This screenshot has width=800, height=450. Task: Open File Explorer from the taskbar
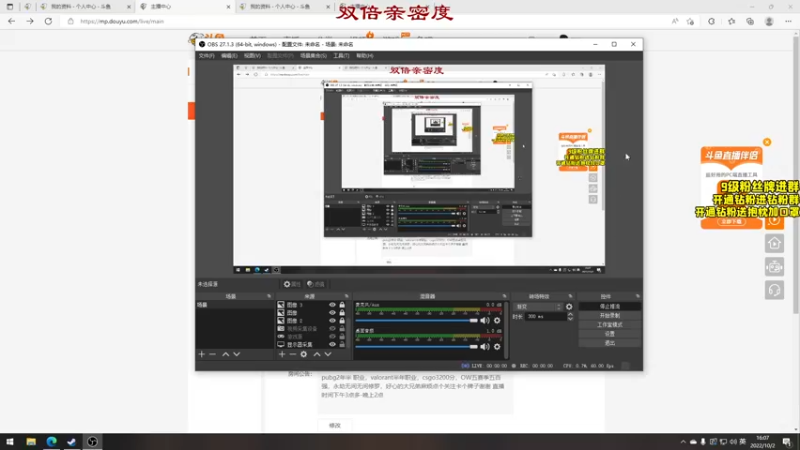pyautogui.click(x=31, y=441)
